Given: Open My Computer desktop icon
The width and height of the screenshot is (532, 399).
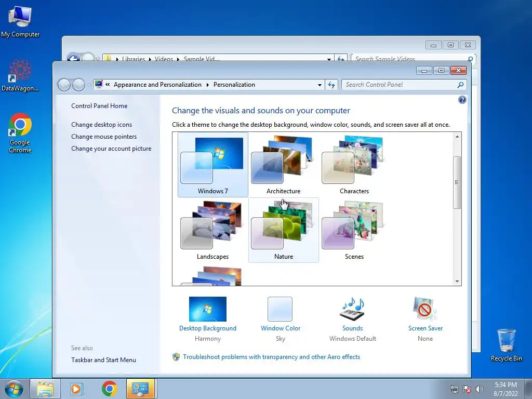Looking at the screenshot, I should (x=20, y=22).
